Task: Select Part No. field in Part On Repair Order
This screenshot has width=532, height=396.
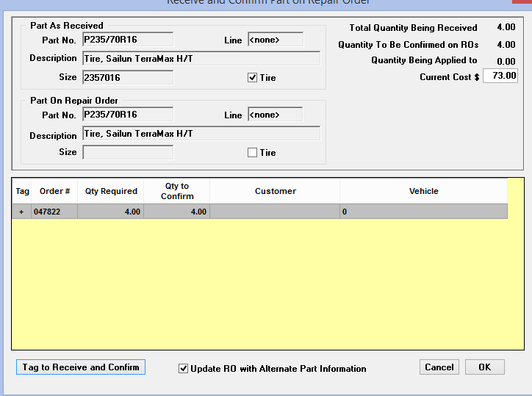Action: pyautogui.click(x=128, y=115)
